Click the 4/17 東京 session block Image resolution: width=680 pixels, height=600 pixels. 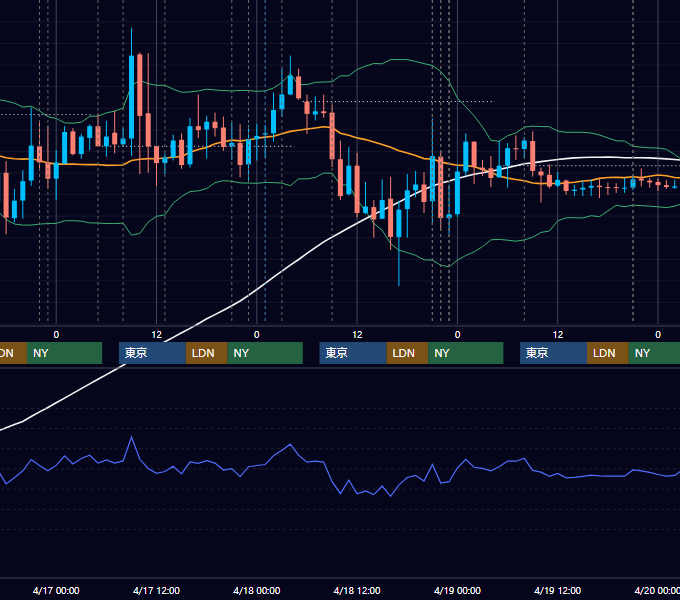coord(152,353)
